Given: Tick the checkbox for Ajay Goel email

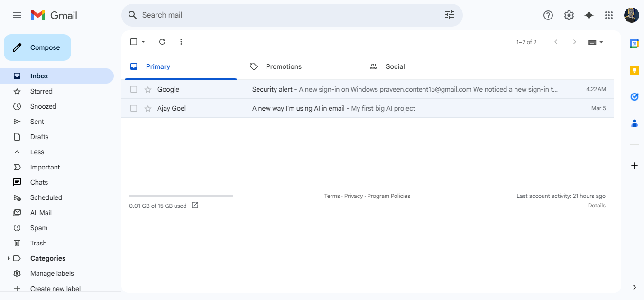Looking at the screenshot, I should (134, 108).
